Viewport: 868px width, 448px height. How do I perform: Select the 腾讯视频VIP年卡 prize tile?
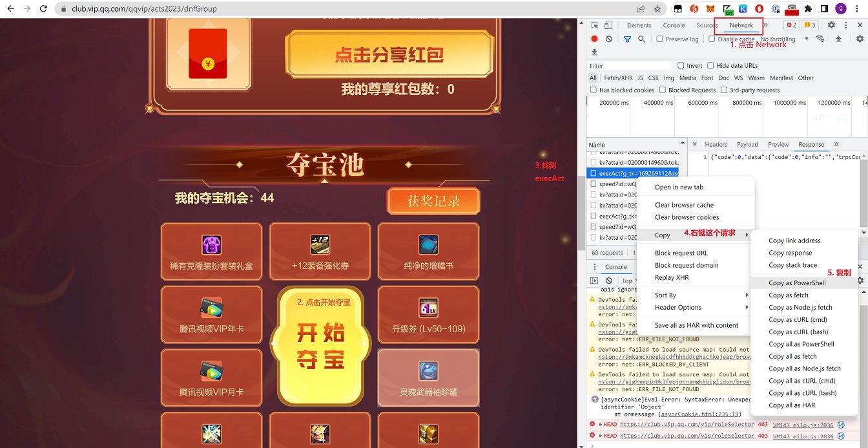pos(211,315)
